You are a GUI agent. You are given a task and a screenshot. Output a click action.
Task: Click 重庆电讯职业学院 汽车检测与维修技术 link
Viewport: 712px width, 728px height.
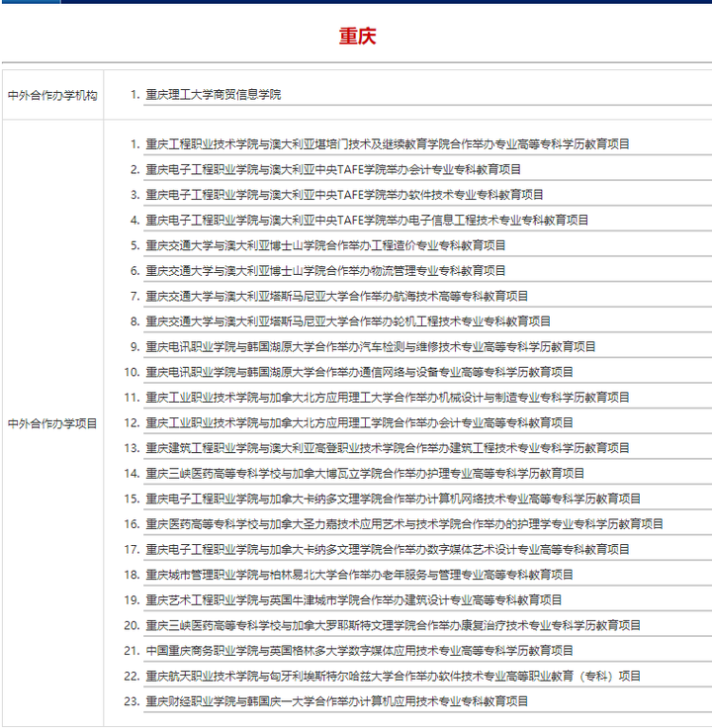pyautogui.click(x=370, y=346)
